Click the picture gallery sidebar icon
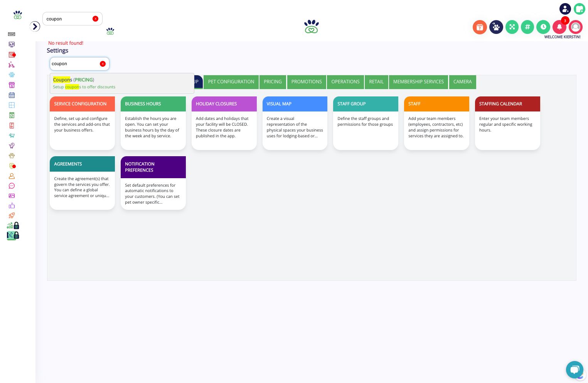 (12, 196)
